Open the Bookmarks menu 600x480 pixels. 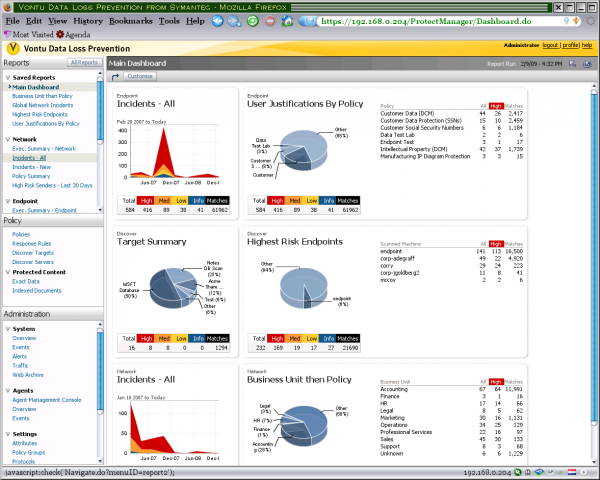[131, 21]
